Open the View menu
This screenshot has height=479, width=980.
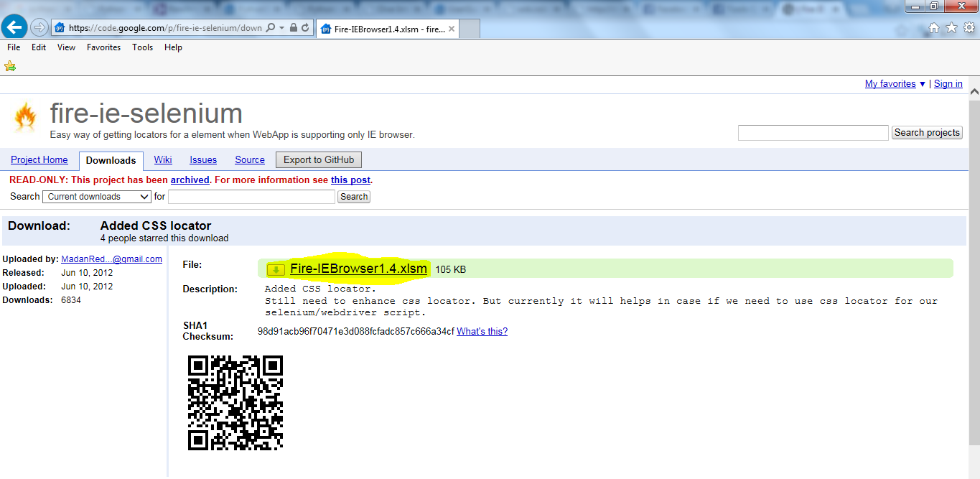click(66, 47)
